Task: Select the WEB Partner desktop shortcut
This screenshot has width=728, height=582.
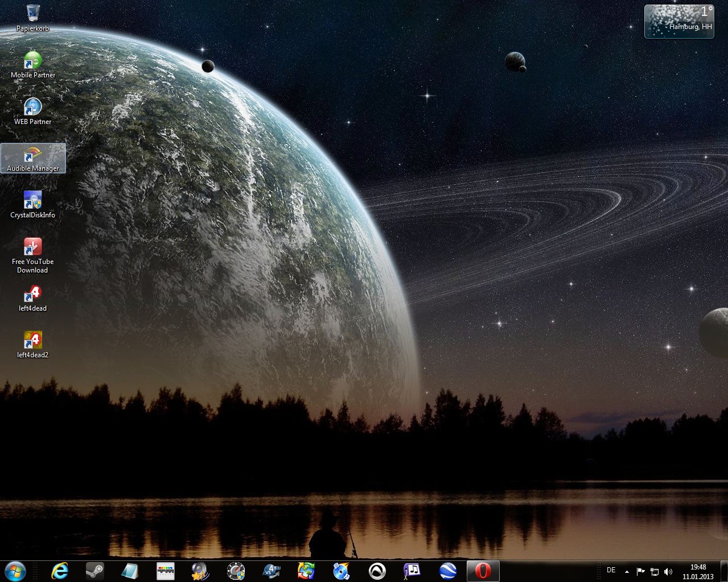Action: click(33, 112)
